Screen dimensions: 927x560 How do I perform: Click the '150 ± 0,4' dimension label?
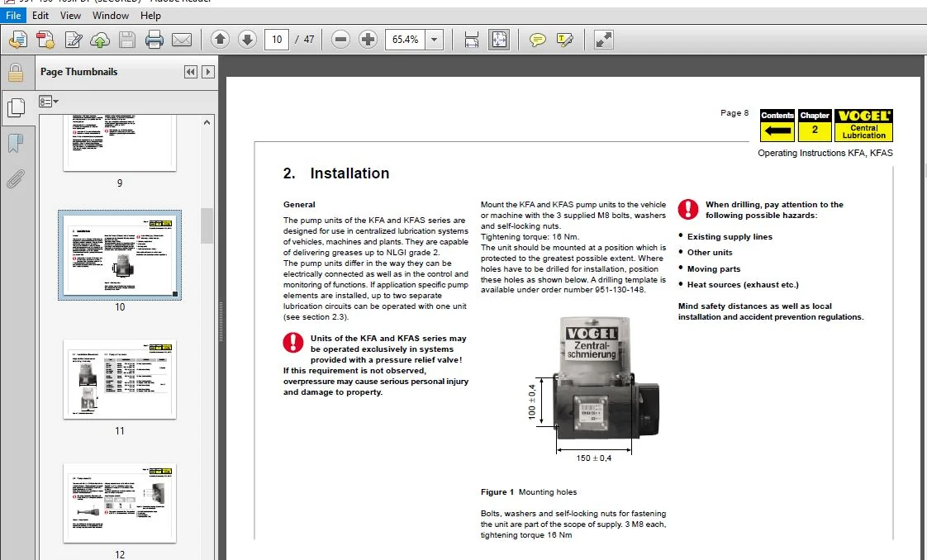[x=593, y=458]
